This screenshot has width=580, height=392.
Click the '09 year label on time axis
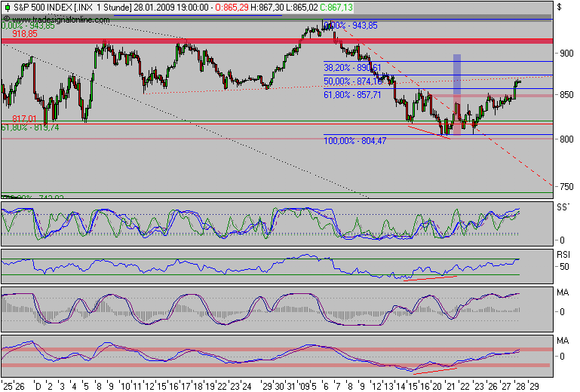303,386
